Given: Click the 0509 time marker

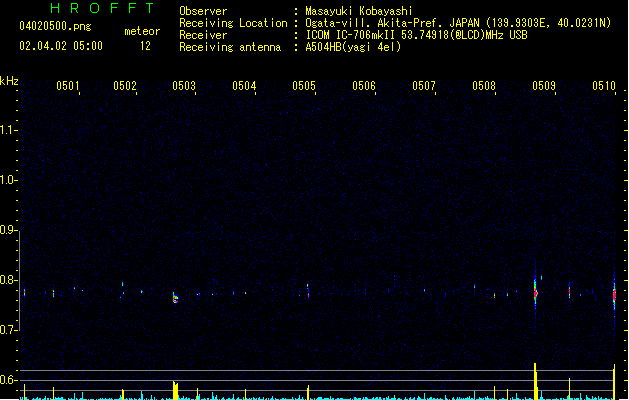Looking at the screenshot, I should click(x=544, y=86).
